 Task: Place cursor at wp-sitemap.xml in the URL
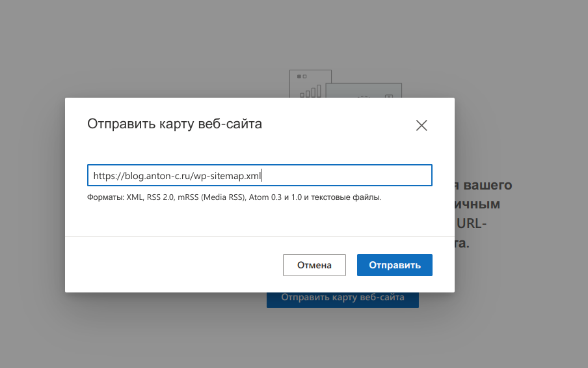[x=231, y=176]
